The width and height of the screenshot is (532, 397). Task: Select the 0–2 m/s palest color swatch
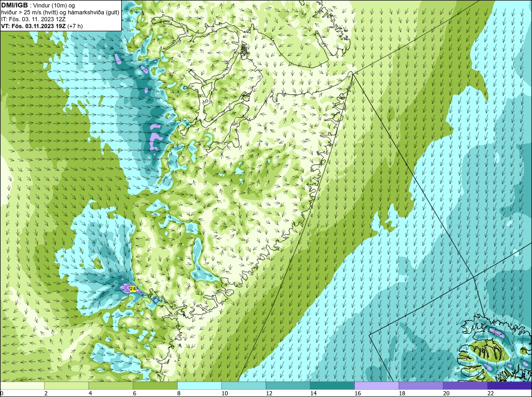tap(22, 385)
